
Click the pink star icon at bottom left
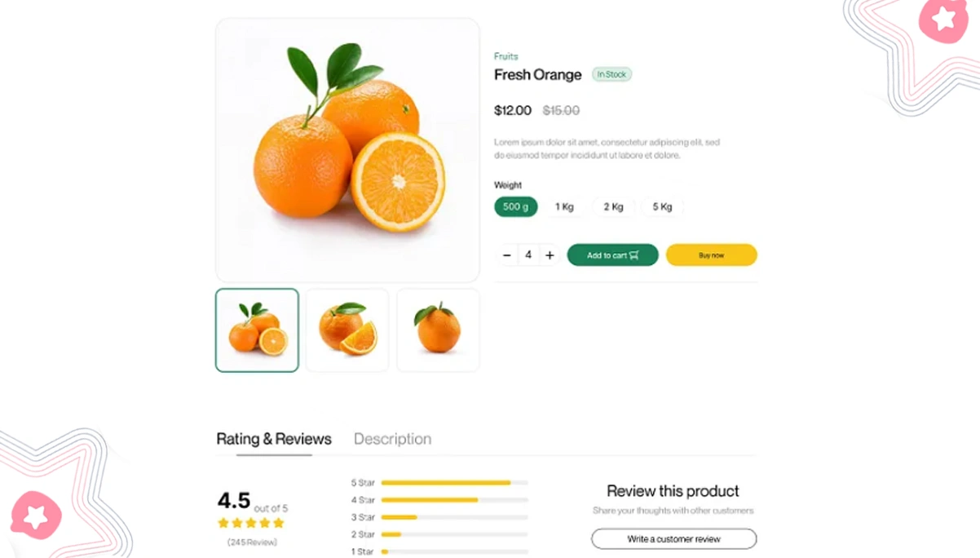pyautogui.click(x=34, y=517)
